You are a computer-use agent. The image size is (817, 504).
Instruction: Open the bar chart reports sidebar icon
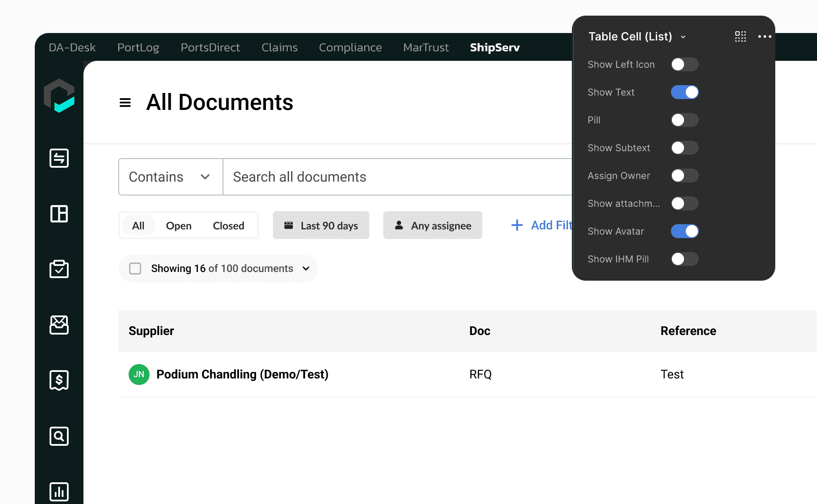59,491
